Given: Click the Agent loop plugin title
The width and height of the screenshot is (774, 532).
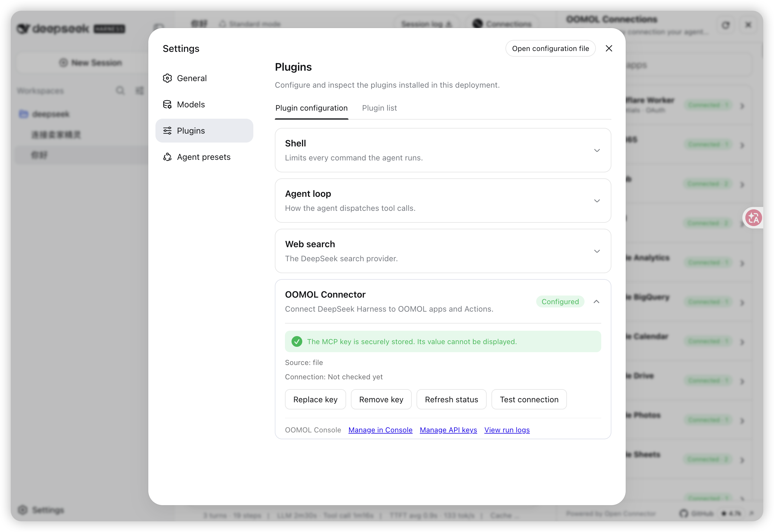Looking at the screenshot, I should [308, 194].
